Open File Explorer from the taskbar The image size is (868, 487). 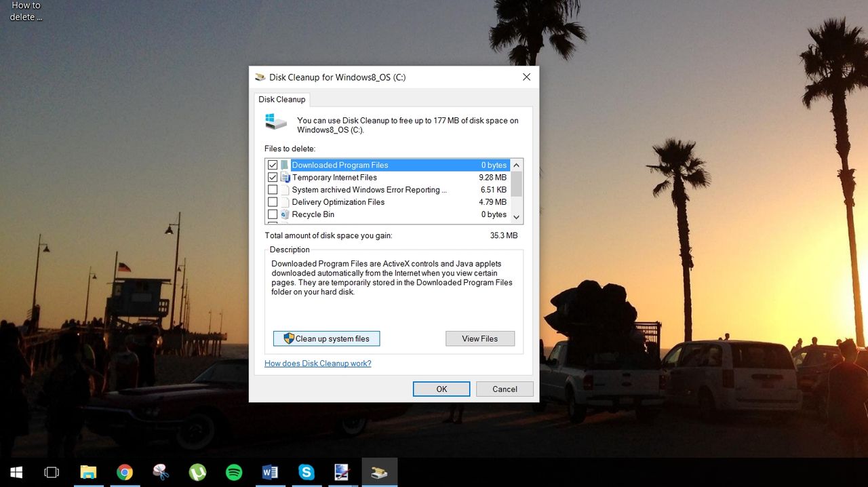pyautogui.click(x=88, y=471)
